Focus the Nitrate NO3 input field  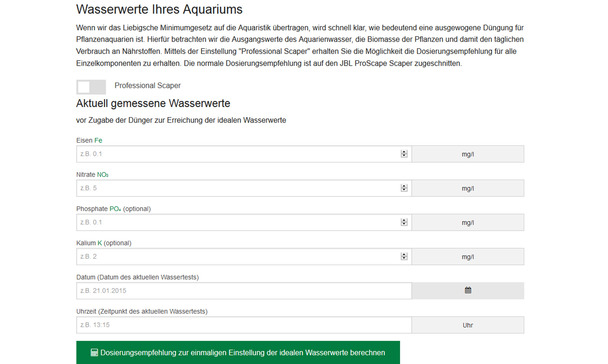(244, 188)
